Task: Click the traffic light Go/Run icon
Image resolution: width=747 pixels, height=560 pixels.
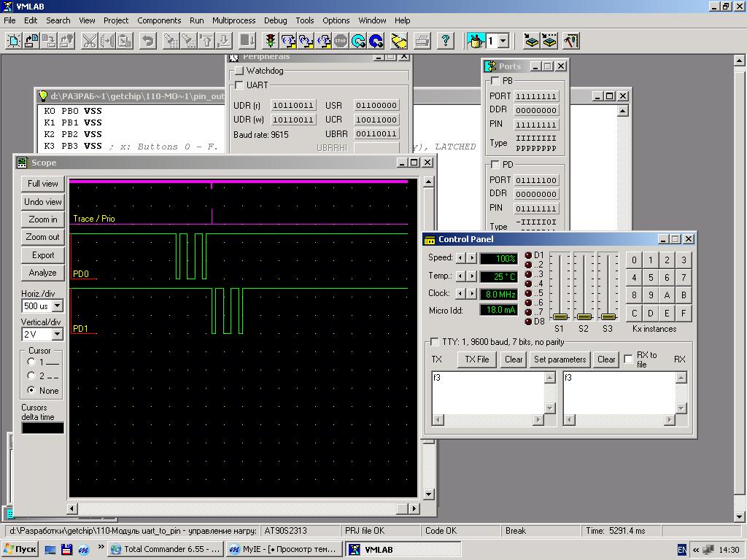Action: [271, 41]
